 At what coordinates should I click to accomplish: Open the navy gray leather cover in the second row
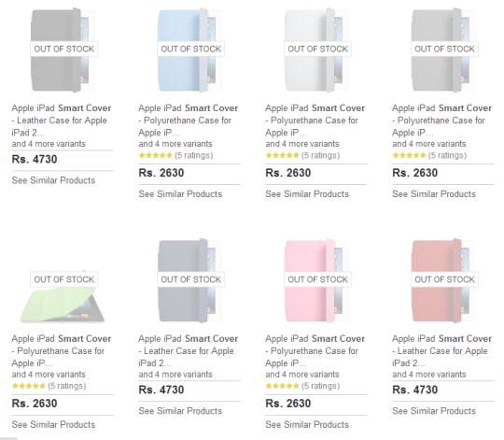tap(190, 280)
